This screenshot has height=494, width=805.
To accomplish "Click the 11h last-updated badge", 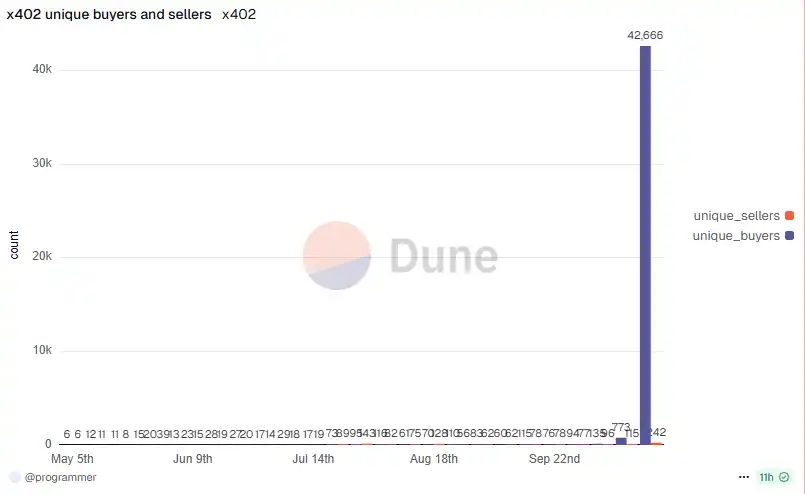I will (x=766, y=477).
